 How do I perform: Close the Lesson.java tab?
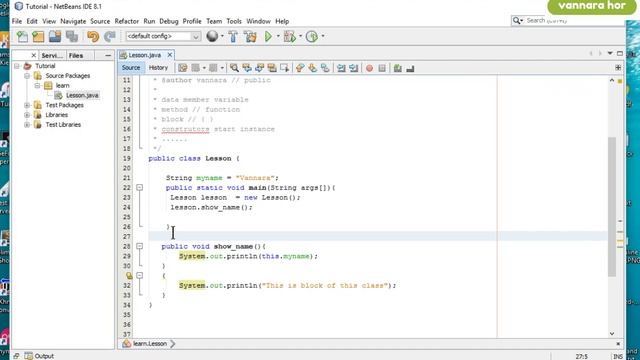coord(170,55)
